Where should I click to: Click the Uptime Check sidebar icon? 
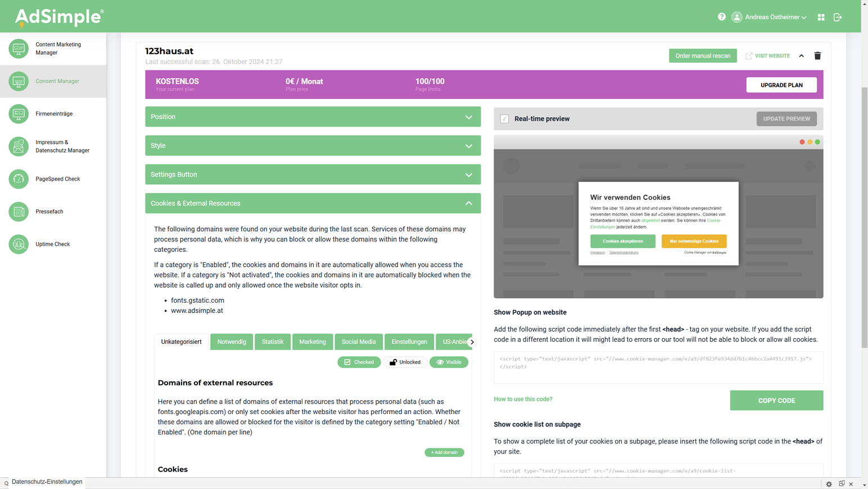tap(19, 244)
